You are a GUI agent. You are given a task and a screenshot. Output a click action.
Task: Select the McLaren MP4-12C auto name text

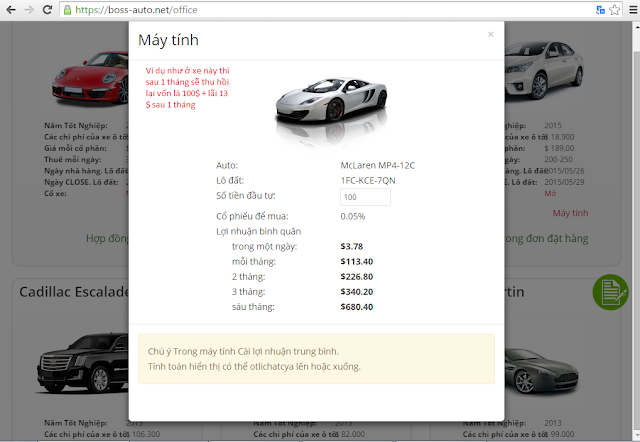378,165
